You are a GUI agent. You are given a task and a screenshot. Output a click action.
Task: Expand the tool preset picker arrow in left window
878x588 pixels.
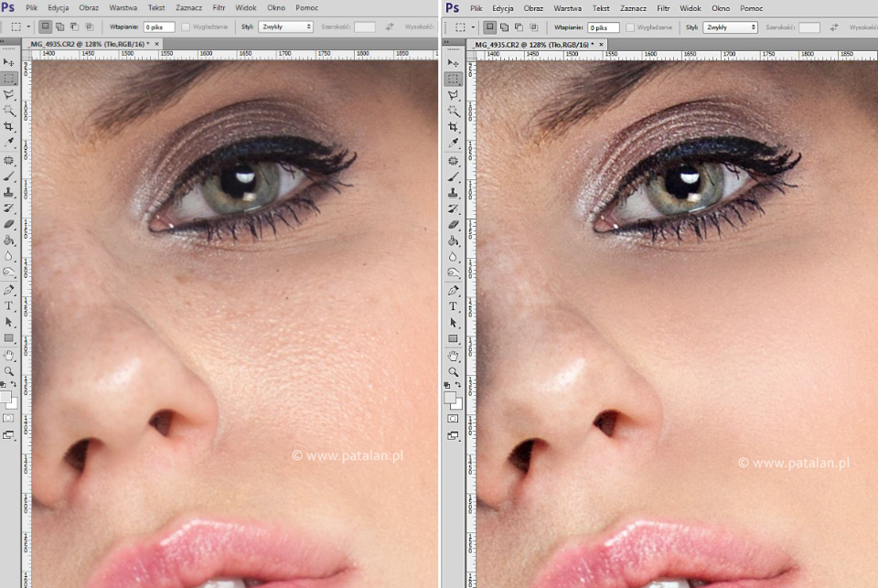pyautogui.click(x=28, y=27)
